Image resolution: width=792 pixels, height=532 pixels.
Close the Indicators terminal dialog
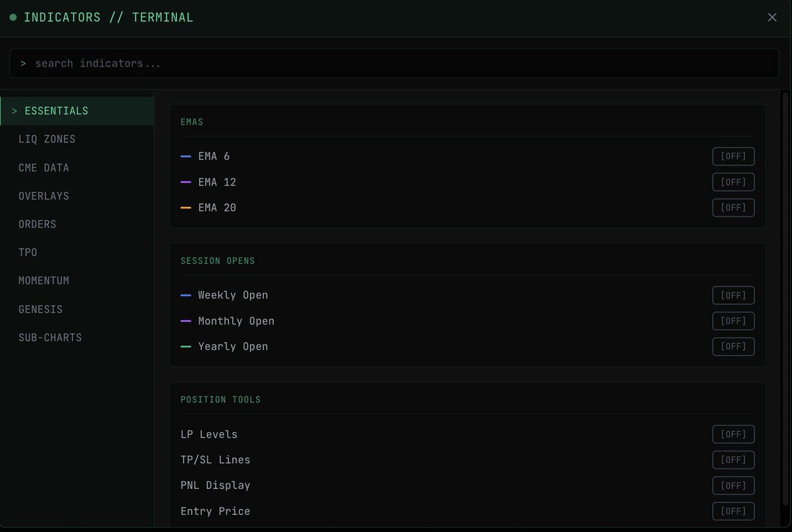coord(772,17)
